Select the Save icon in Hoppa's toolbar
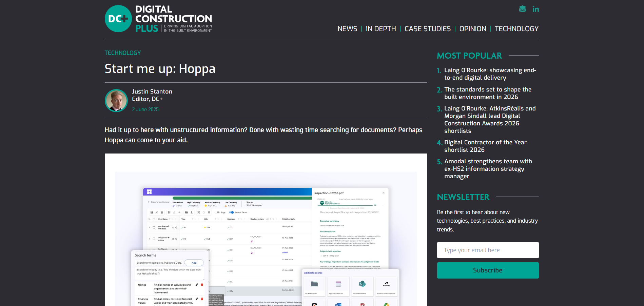Viewport: 644px width, 306px height. point(151,212)
